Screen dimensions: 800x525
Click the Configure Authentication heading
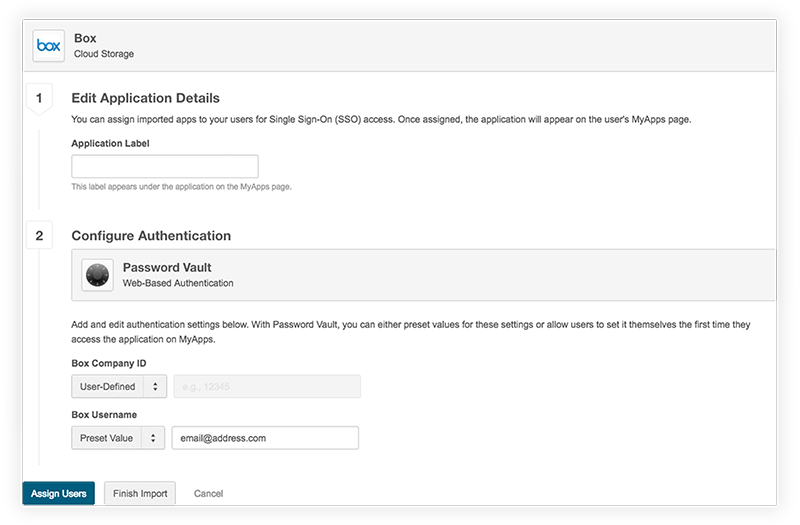pos(151,236)
